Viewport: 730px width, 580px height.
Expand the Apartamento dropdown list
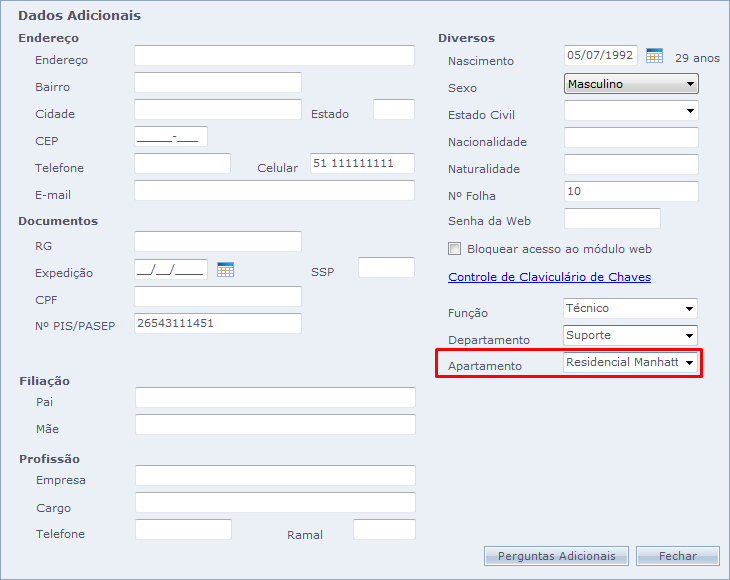[630, 363]
